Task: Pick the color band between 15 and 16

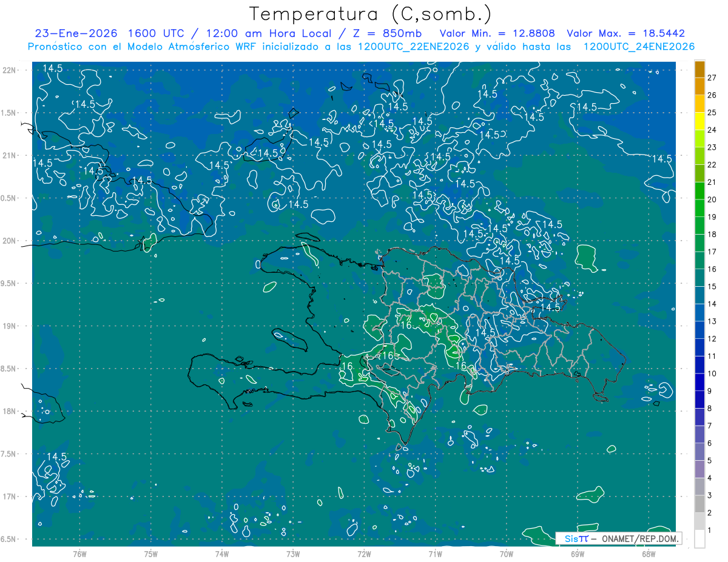Action: 699,278
